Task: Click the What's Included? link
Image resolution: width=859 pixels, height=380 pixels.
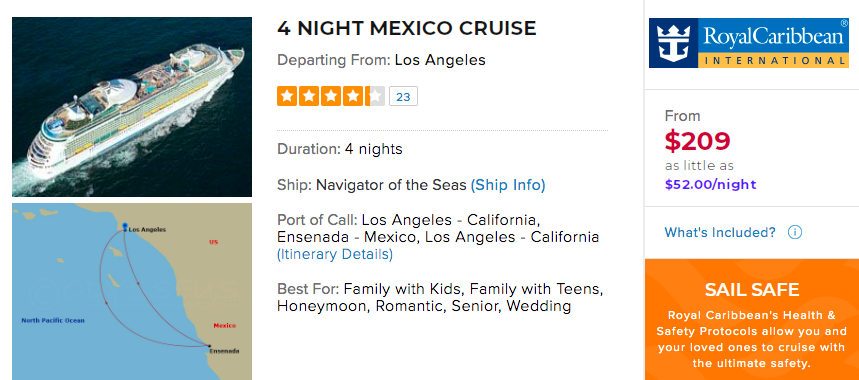Action: [720, 232]
